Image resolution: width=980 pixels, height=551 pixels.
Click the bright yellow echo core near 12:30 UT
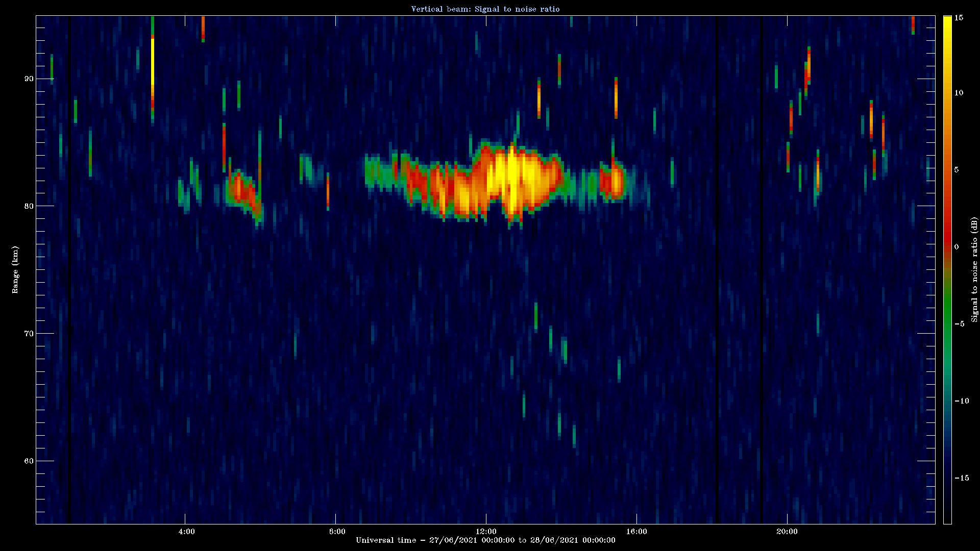(x=512, y=176)
